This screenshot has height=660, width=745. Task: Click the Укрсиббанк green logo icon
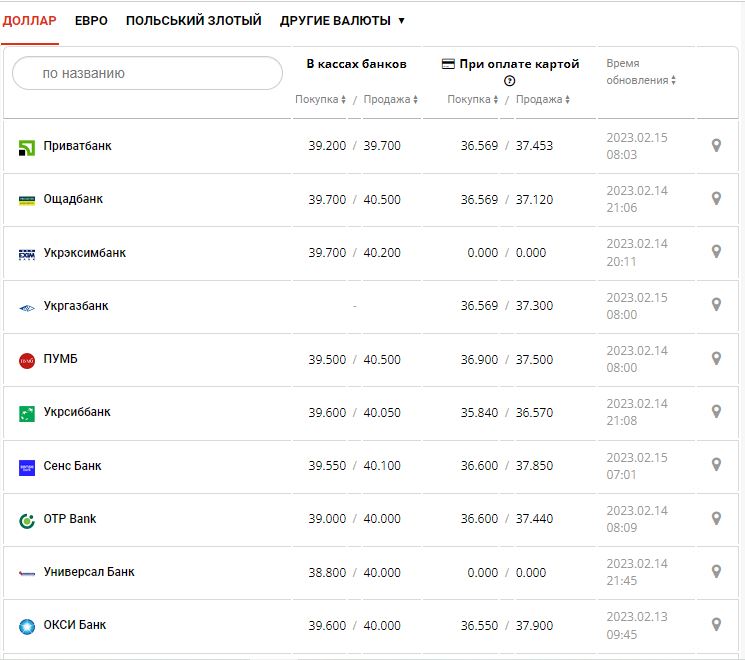27,413
